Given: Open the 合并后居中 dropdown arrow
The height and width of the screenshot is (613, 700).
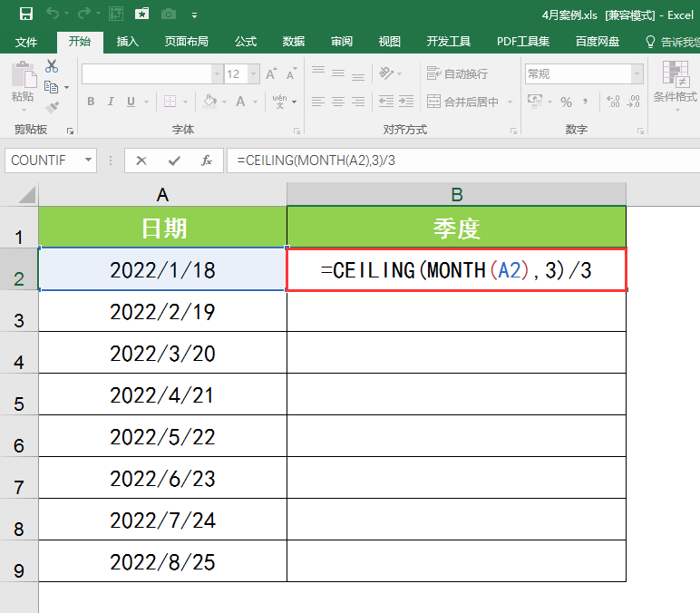Looking at the screenshot, I should point(510,102).
